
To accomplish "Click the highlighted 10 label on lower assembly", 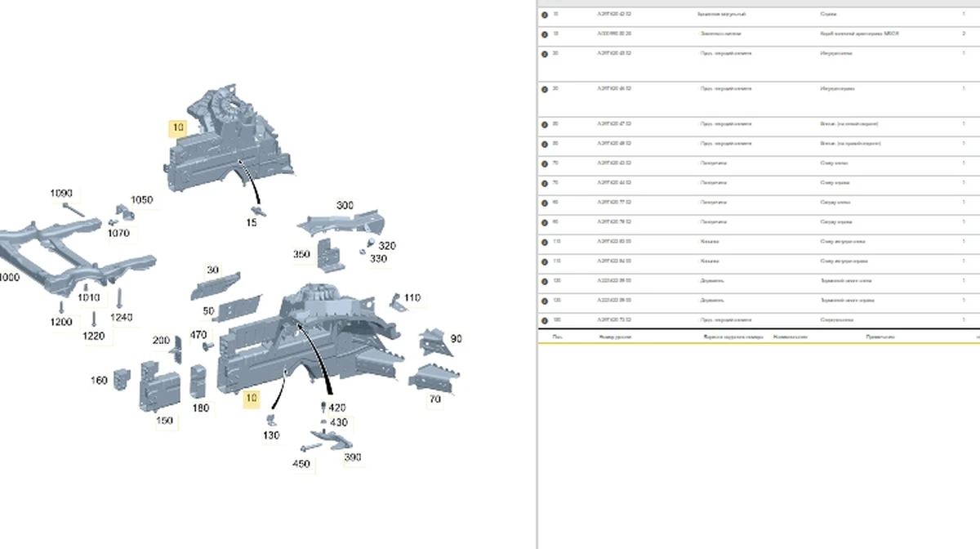I will click(x=252, y=399).
